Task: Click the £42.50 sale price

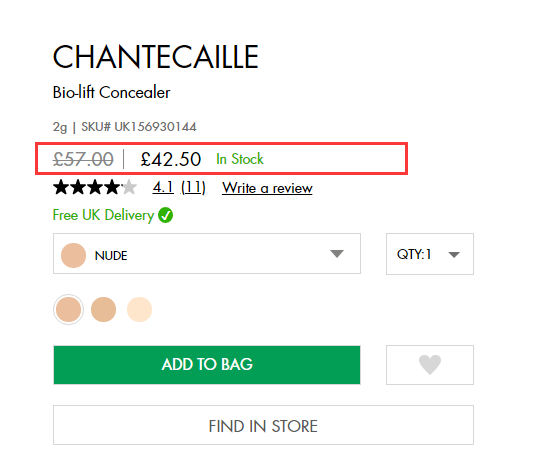Action: 171,159
